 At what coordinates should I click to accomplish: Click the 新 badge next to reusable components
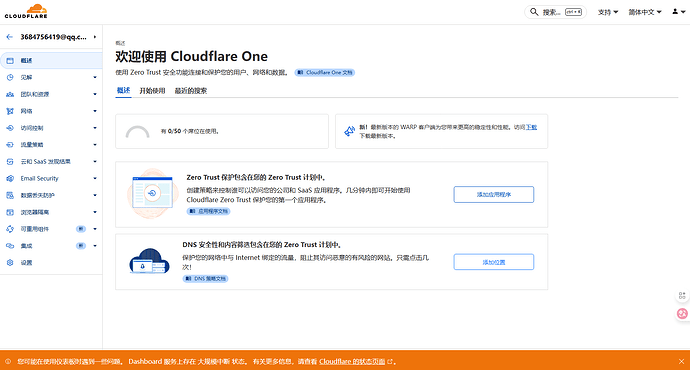tap(81, 229)
